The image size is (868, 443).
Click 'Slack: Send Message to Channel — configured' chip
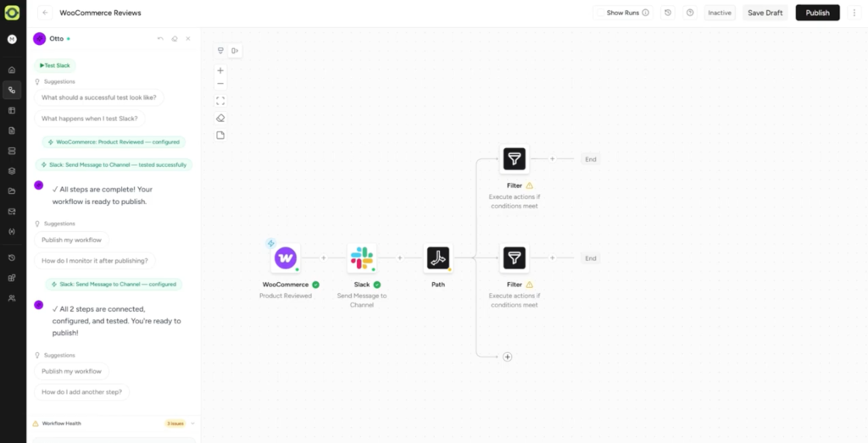pos(114,285)
